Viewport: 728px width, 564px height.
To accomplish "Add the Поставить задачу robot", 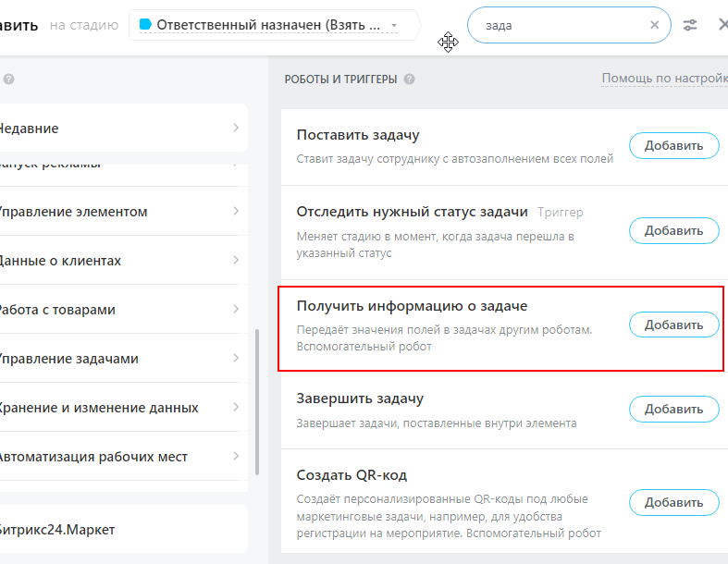I will (673, 145).
